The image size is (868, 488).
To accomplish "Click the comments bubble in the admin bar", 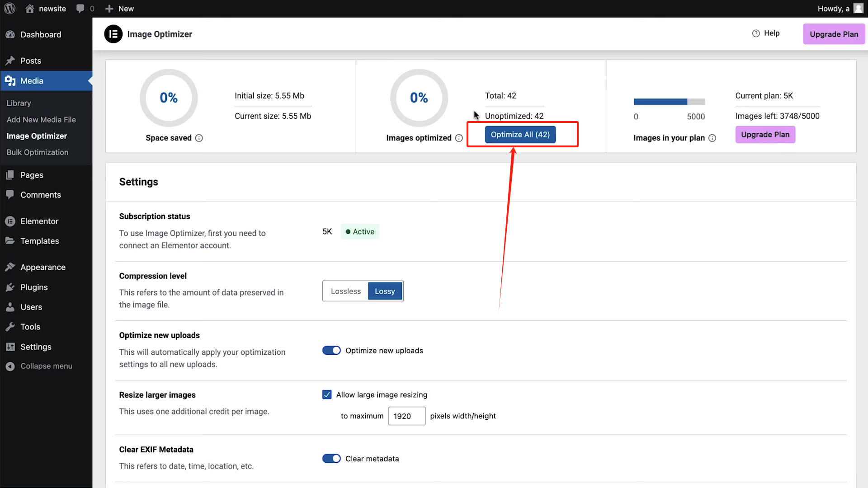I will (x=80, y=8).
